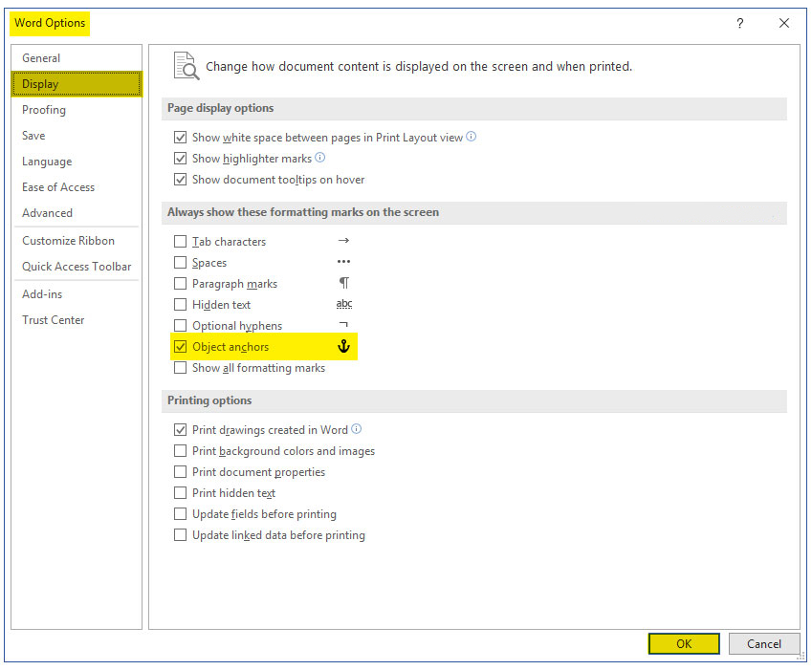Enable Print background colors and images

click(180, 451)
